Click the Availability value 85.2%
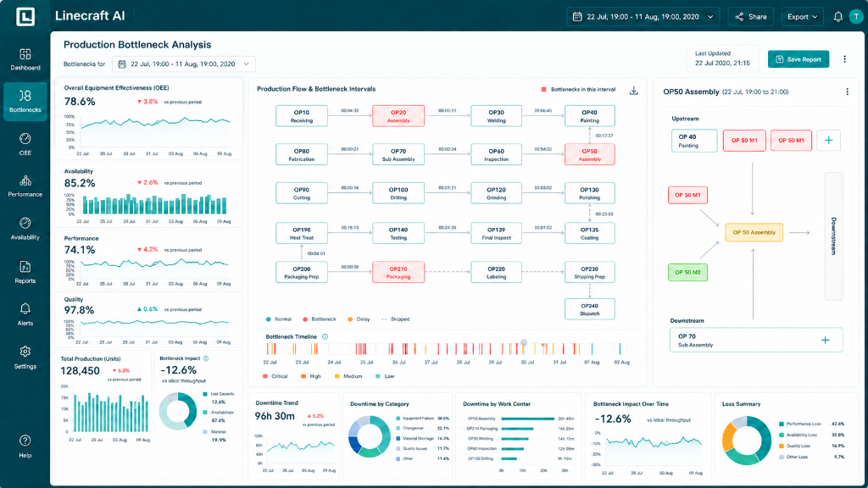 click(80, 183)
